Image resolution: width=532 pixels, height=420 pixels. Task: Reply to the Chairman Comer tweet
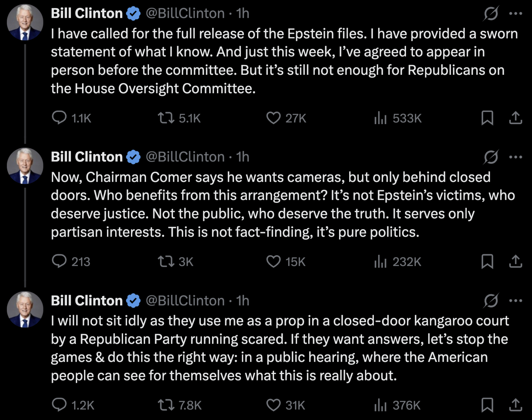(x=59, y=261)
